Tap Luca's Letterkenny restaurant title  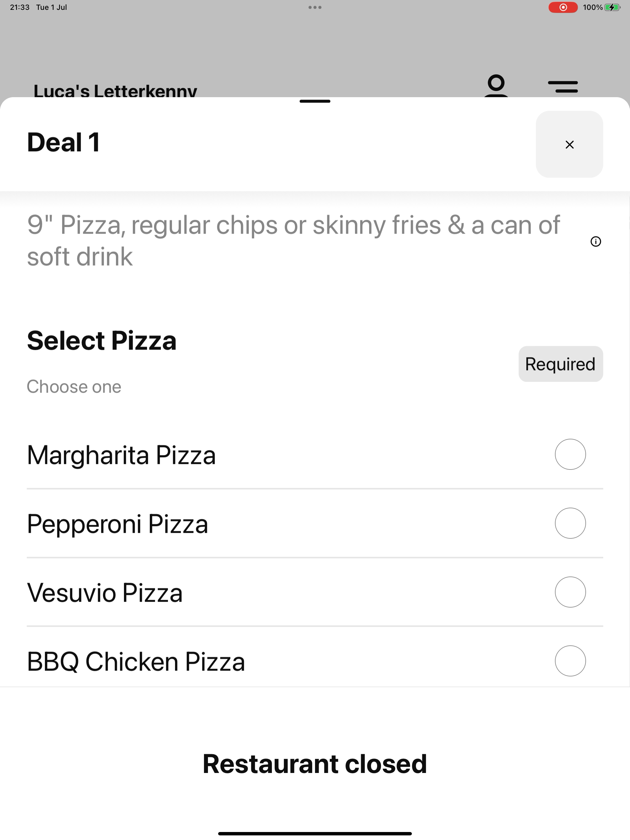pos(116,91)
